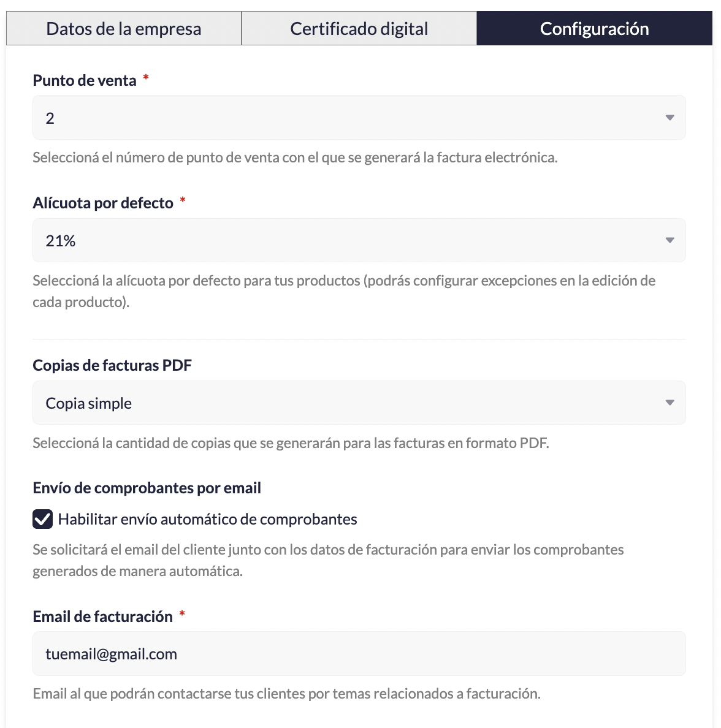
Task: Click into the tuemail@gmail.com email field
Action: tap(359, 654)
